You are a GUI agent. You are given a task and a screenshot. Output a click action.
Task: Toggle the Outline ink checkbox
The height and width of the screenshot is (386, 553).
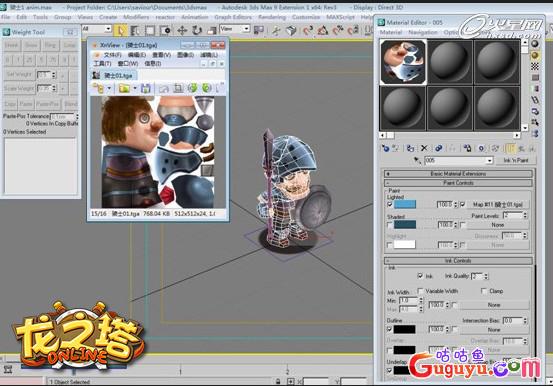coord(390,329)
